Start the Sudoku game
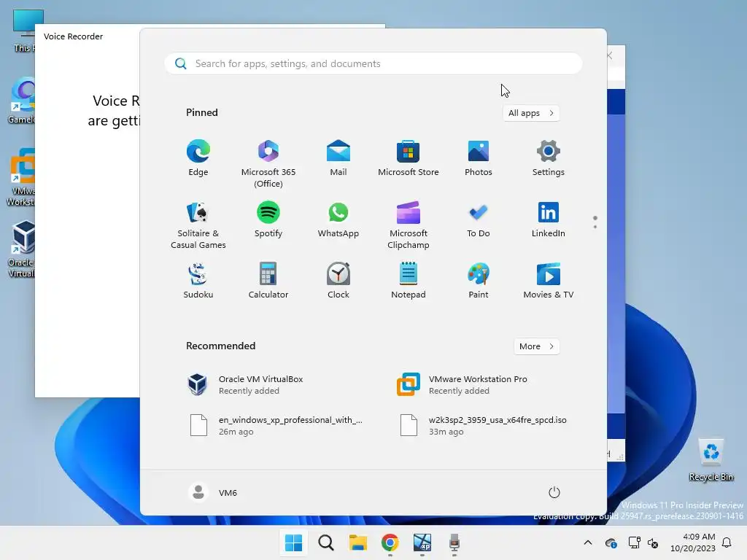 [x=198, y=281]
